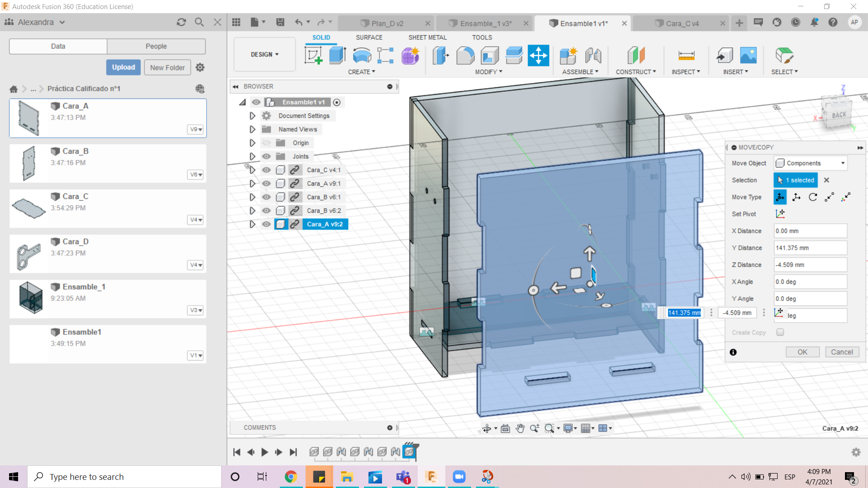This screenshot has width=868, height=488.
Task: Save the document with save icon
Action: pos(280,22)
